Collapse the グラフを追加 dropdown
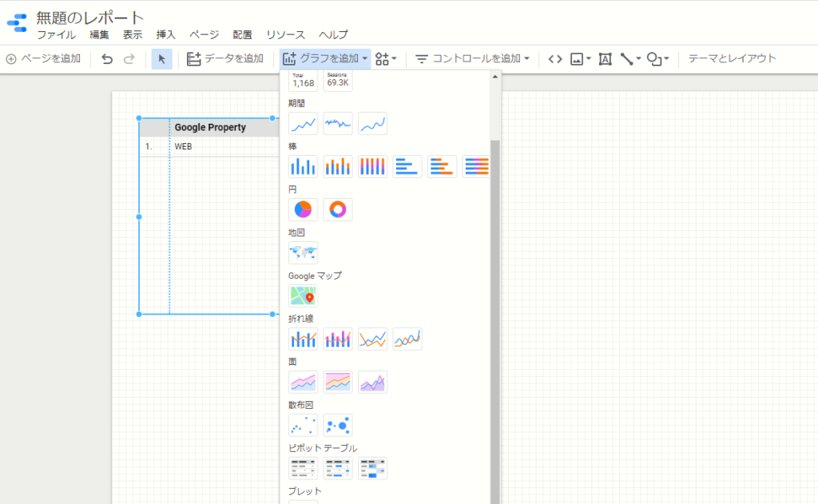Viewport: 818px width, 504px height. pos(325,59)
